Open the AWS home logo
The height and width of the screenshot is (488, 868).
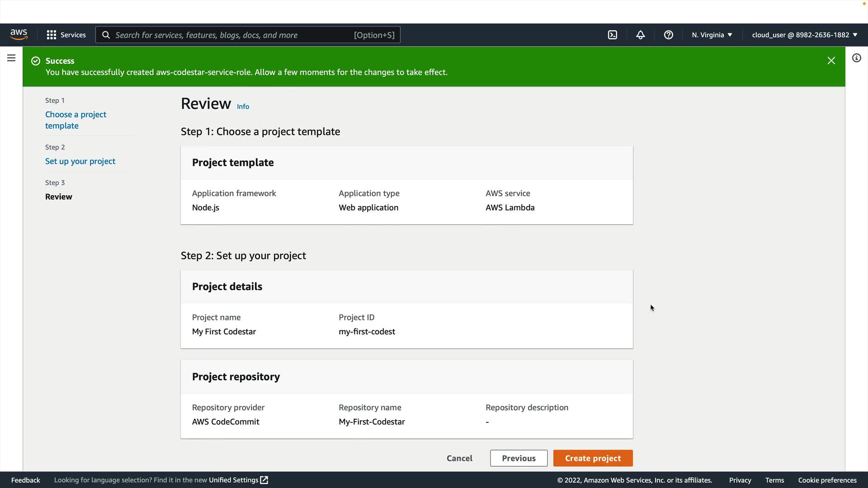pyautogui.click(x=19, y=35)
